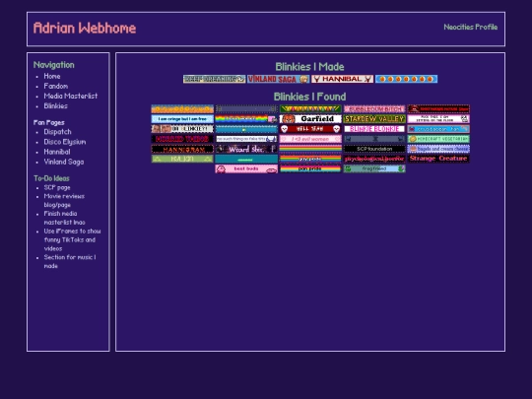This screenshot has width=532, height=399.
Task: Click the Strange Creature blinkie
Action: click(x=438, y=159)
